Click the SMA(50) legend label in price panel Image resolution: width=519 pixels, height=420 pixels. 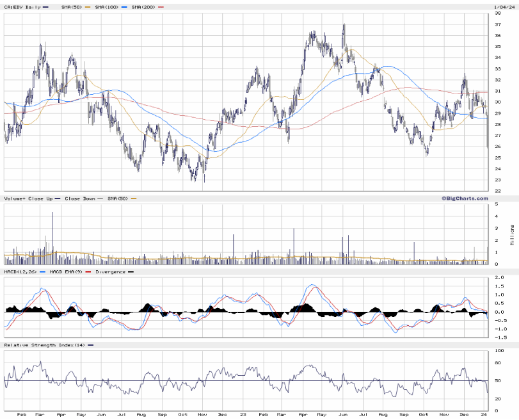pyautogui.click(x=70, y=6)
